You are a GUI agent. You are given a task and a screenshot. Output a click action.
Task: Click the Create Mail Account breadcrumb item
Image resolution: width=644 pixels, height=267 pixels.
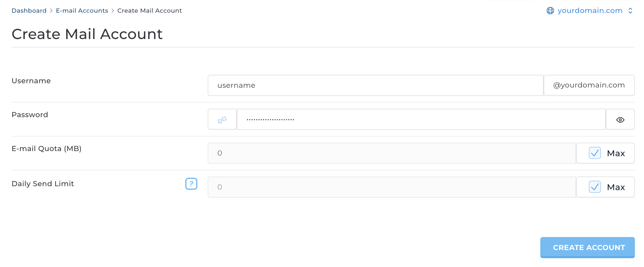(x=149, y=10)
